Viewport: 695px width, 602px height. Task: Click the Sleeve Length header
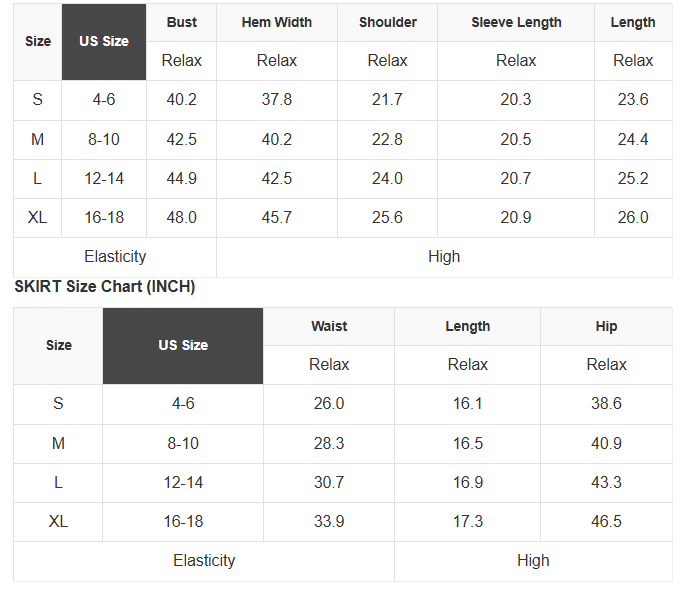coord(516,22)
